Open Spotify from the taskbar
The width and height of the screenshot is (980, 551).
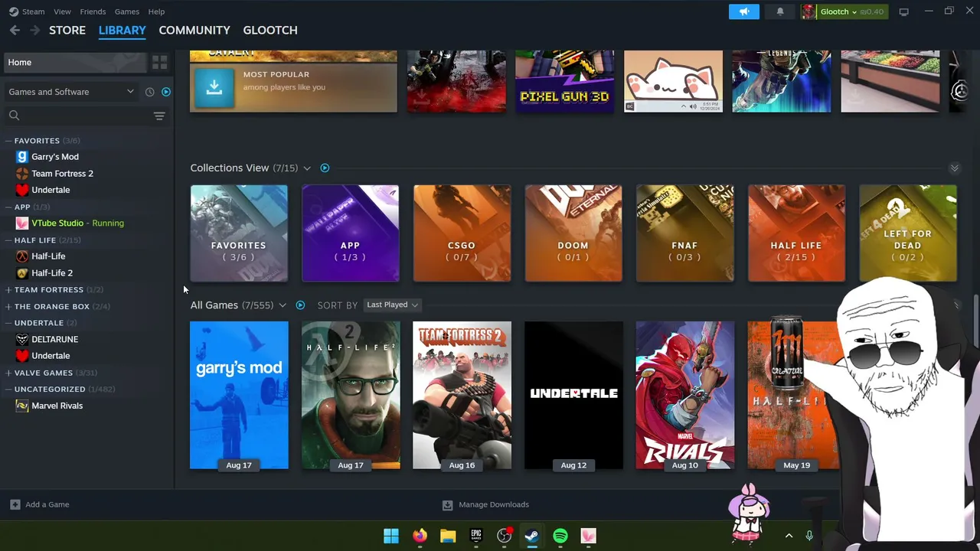pos(560,536)
